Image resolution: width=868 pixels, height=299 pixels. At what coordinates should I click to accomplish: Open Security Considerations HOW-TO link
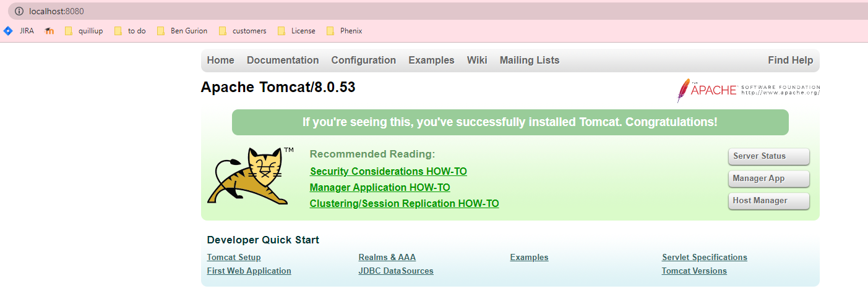389,171
